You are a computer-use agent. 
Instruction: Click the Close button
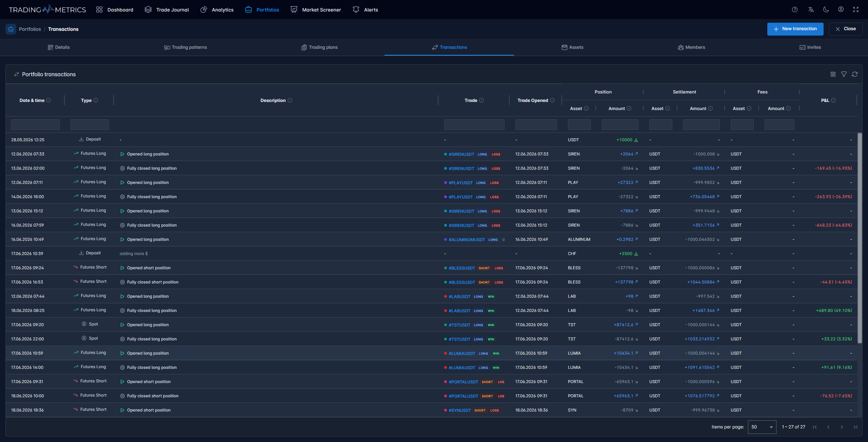(846, 29)
